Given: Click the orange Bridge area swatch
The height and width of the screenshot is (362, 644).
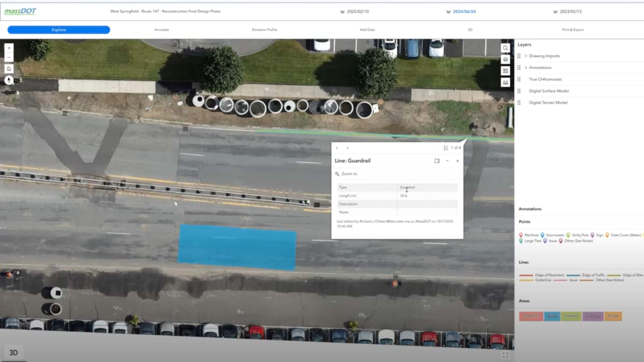Looking at the screenshot, I should tap(613, 316).
